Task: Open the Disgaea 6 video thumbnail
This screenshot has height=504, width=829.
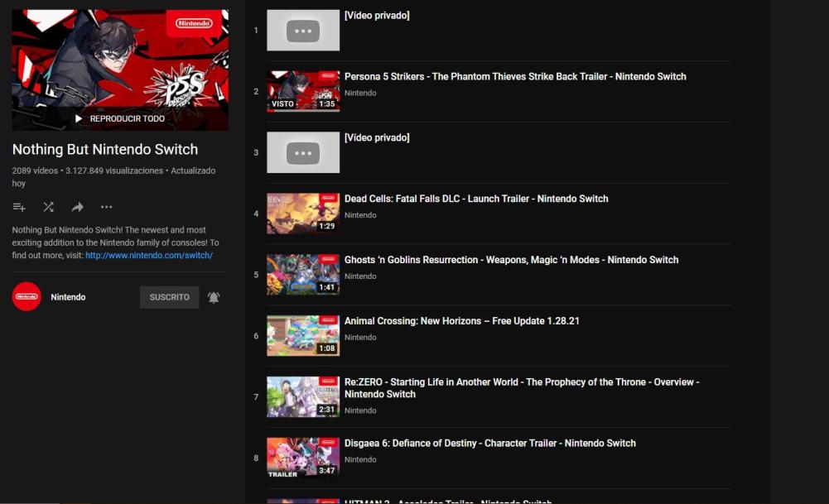Action: pyautogui.click(x=303, y=458)
